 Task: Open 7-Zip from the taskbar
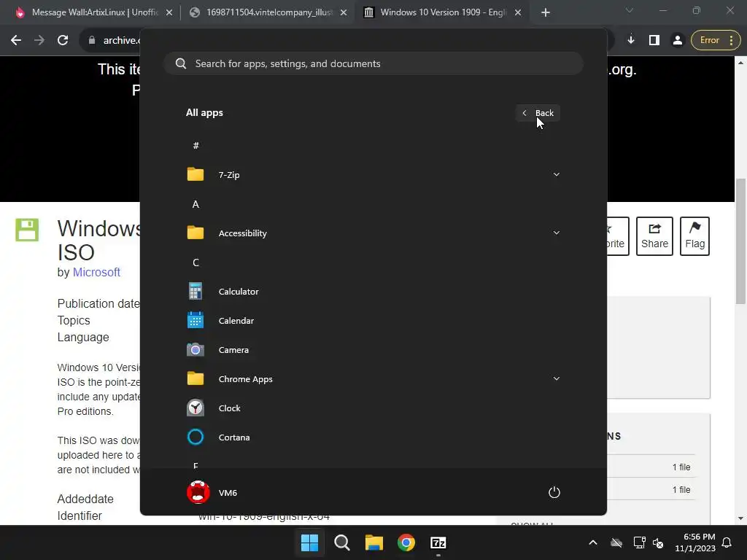coord(438,542)
